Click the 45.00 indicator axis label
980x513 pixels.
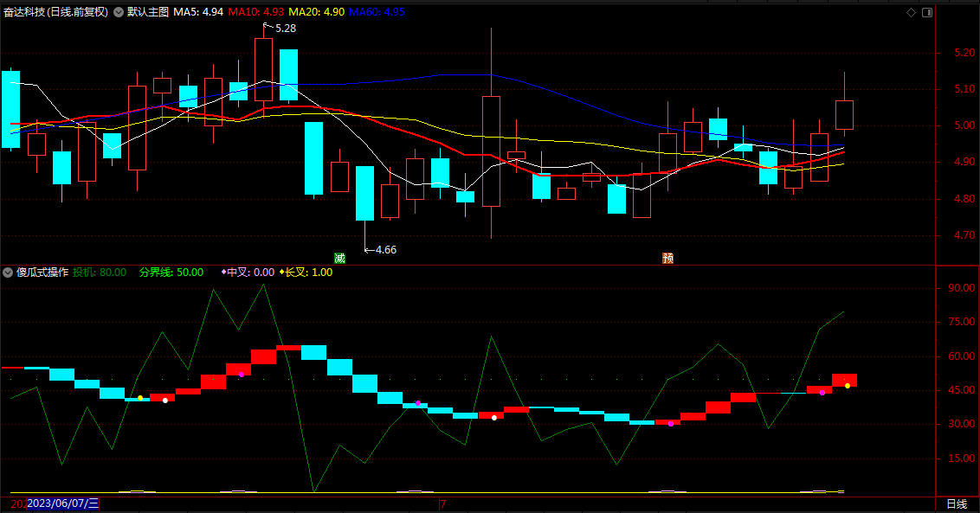pyautogui.click(x=962, y=390)
